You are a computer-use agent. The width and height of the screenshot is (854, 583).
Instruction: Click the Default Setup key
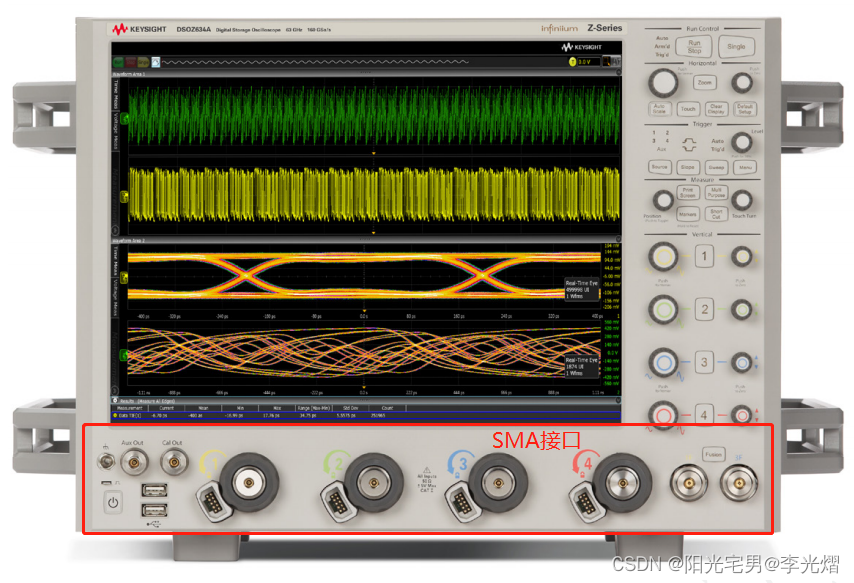coord(745,109)
